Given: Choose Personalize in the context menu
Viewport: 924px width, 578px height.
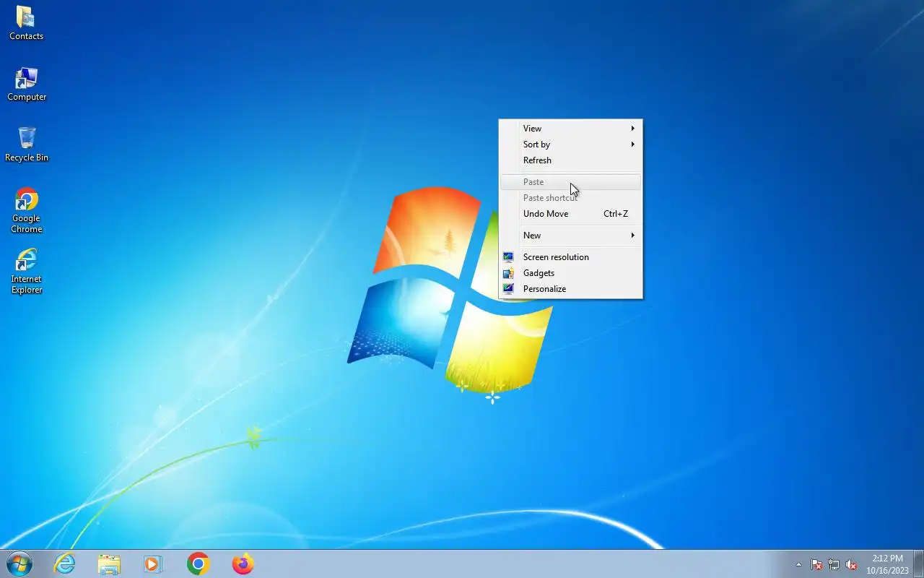Looking at the screenshot, I should [570, 289].
